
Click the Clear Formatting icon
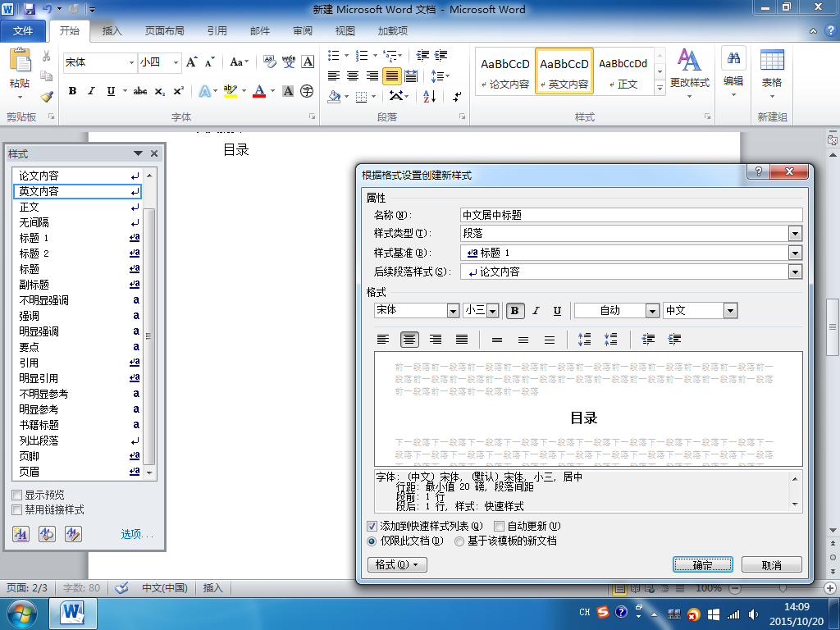(x=269, y=62)
